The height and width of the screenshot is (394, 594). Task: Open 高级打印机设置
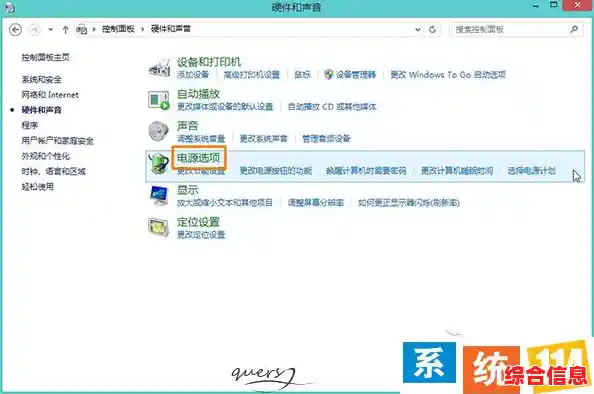pyautogui.click(x=252, y=75)
